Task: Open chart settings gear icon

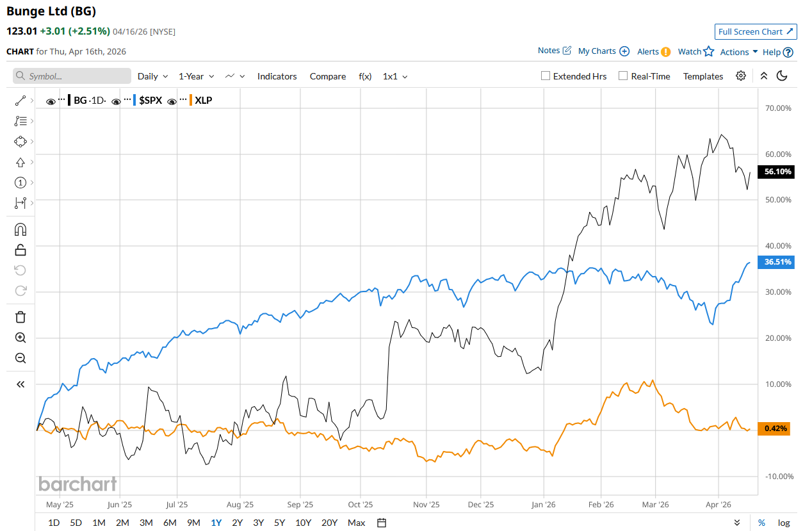Action: tap(741, 76)
